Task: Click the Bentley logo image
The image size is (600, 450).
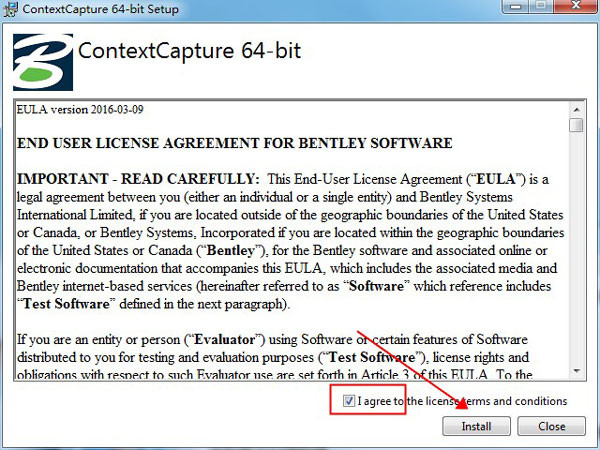Action: click(x=43, y=62)
